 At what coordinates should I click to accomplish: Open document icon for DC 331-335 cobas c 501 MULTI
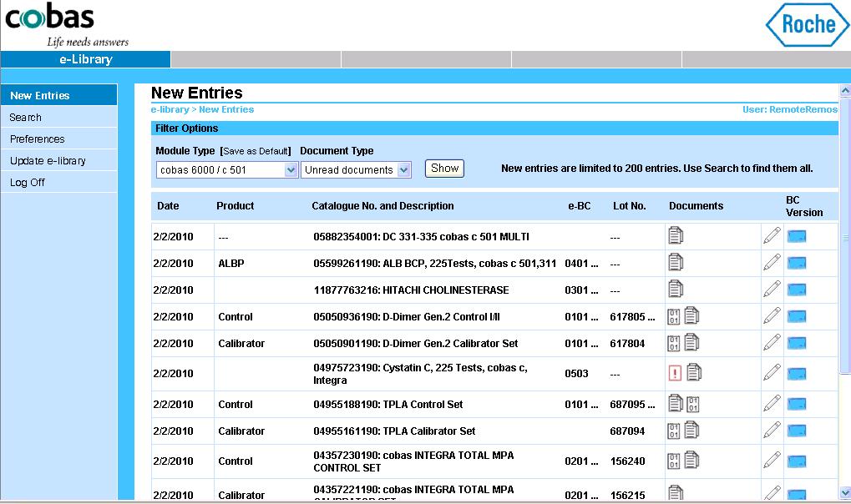675,235
